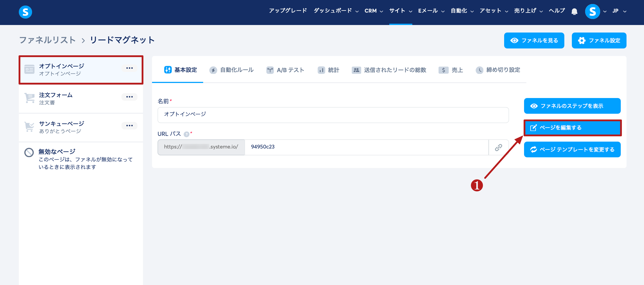Open the three-dot menu for オプトインページ

pos(129,68)
